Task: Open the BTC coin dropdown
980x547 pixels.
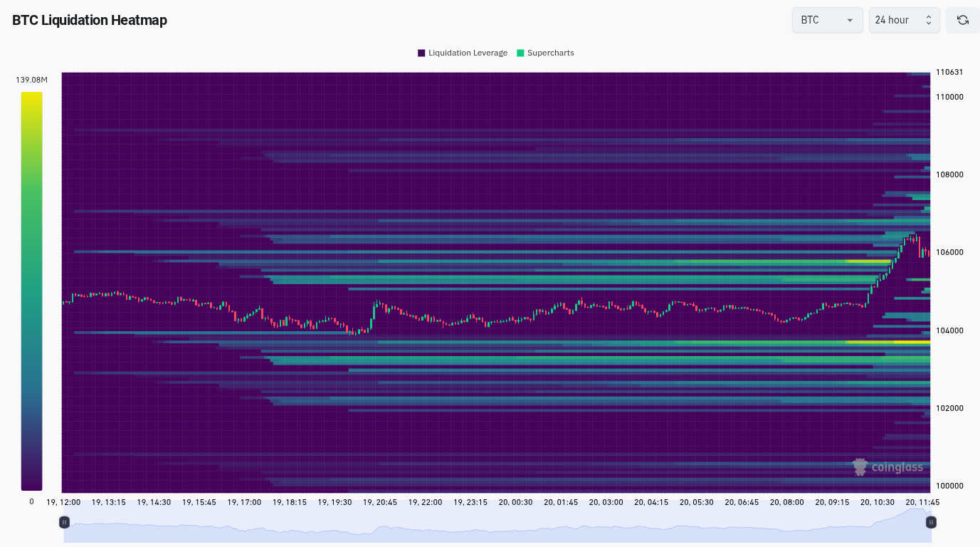Action: pyautogui.click(x=826, y=20)
